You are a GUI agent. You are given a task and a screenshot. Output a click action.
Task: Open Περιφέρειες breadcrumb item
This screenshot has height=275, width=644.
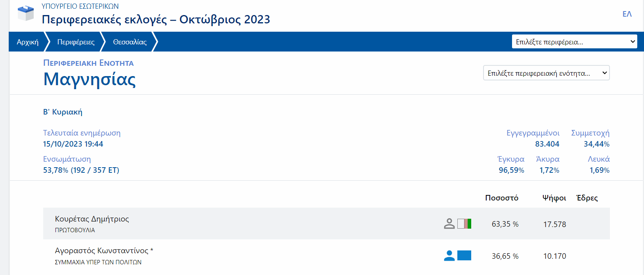click(76, 42)
